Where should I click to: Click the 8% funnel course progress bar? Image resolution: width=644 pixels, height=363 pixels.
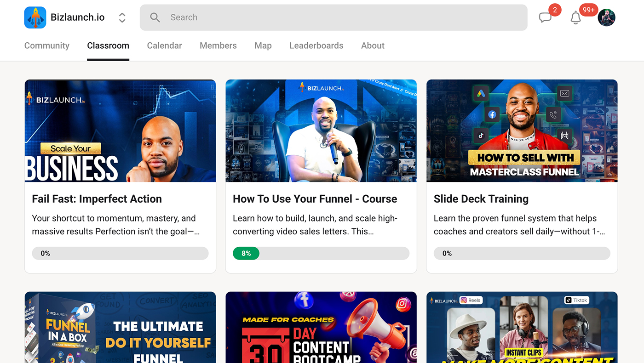coord(321,253)
